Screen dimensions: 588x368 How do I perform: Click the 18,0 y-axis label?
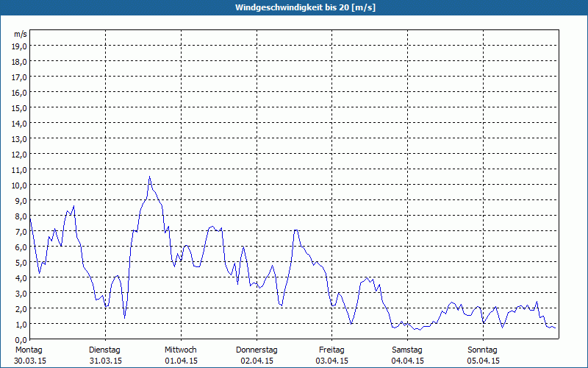tap(20, 62)
